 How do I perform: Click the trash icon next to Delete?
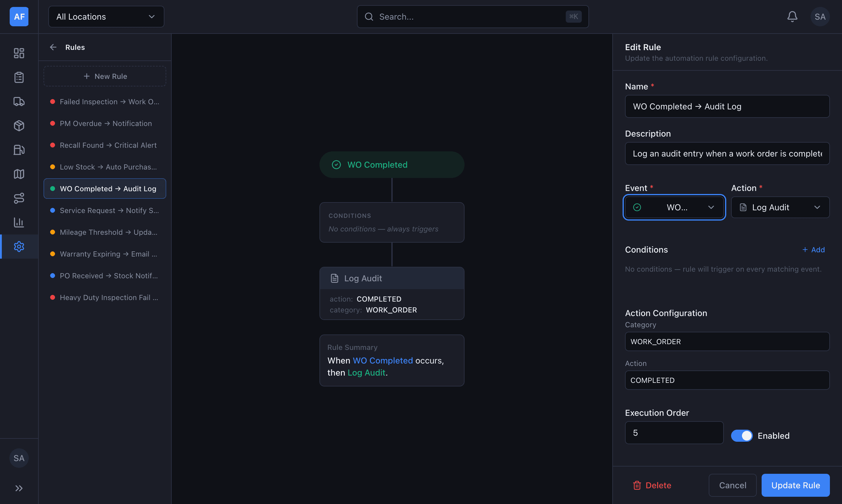tap(637, 485)
